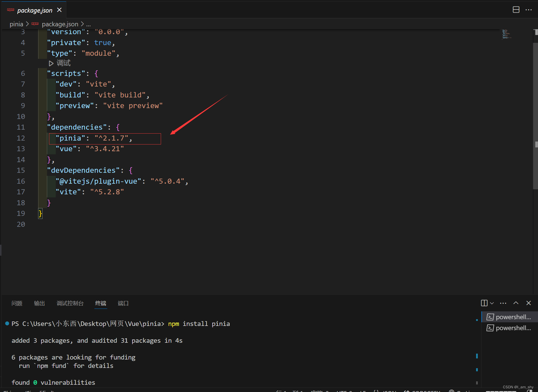The image size is (538, 392).
Task: Open terminal launch profile dropdown arrow
Action: pos(492,303)
